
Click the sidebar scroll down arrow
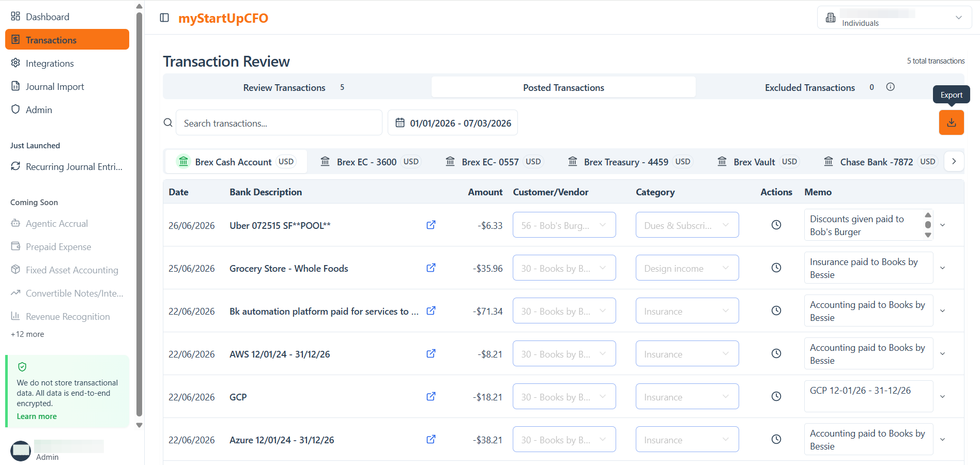coord(139,425)
